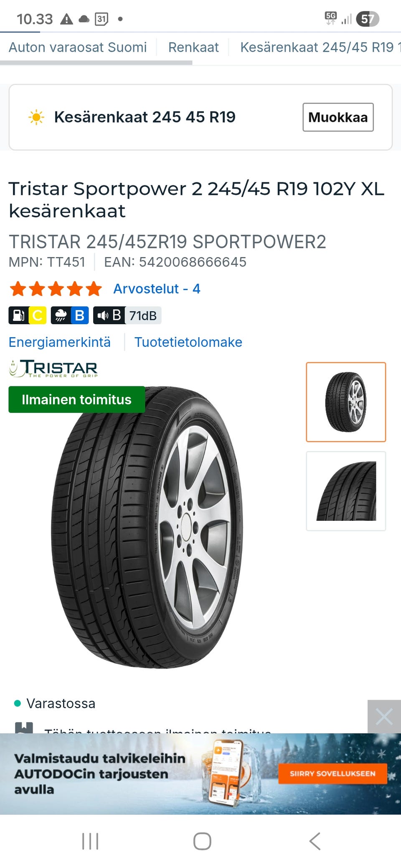Screen dimensions: 401x868
Task: Go back with the navigation arrow
Action: point(315,841)
